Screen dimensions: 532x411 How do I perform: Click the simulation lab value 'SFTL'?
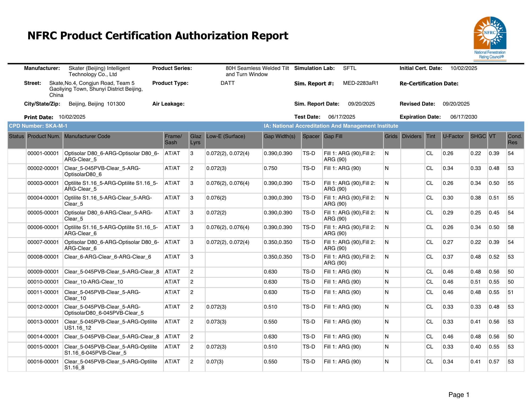click(350, 68)
